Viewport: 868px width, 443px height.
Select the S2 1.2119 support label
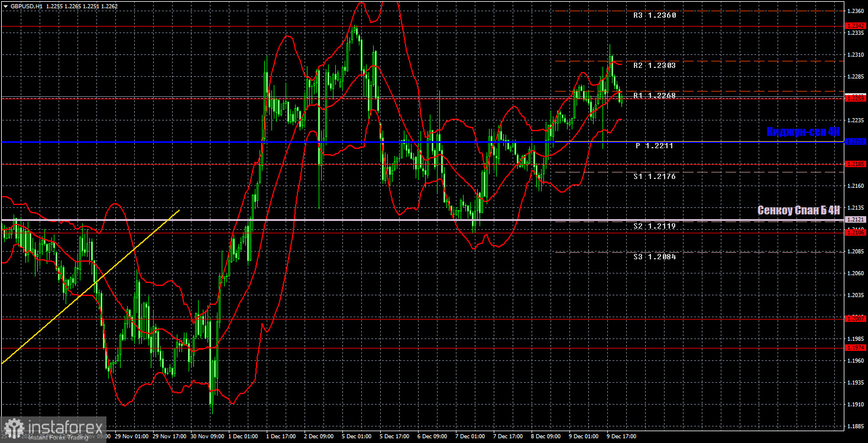[x=655, y=226]
